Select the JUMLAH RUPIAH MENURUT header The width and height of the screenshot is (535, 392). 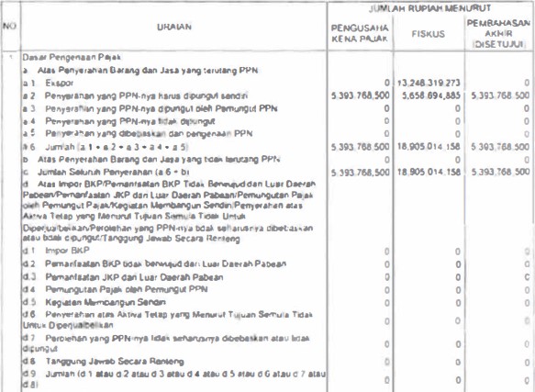pyautogui.click(x=429, y=8)
